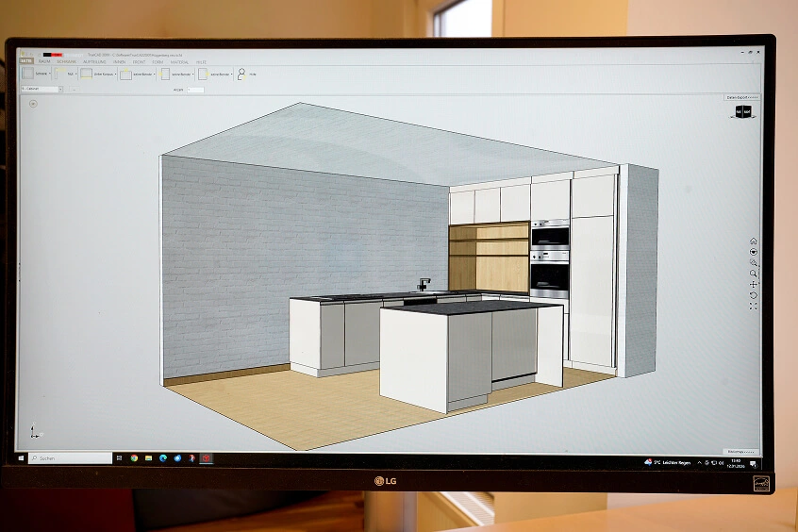The width and height of the screenshot is (798, 532).
Task: Click the Unter Korpus icon
Action: 87,74
